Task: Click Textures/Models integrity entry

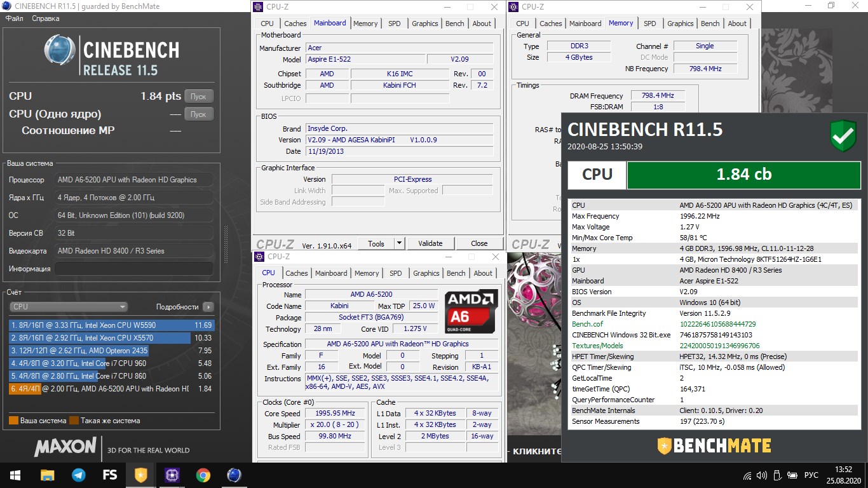Action: click(x=715, y=346)
